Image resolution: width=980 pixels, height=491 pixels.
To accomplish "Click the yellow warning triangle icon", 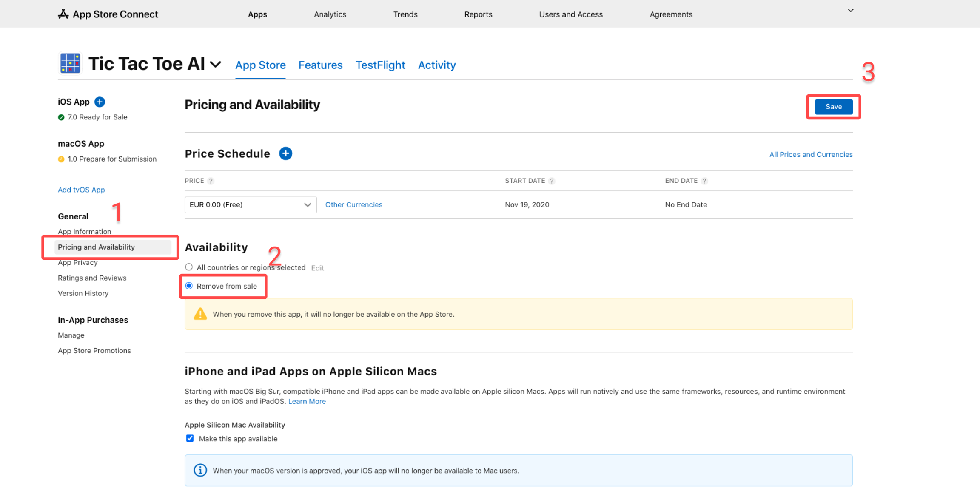I will pyautogui.click(x=200, y=314).
